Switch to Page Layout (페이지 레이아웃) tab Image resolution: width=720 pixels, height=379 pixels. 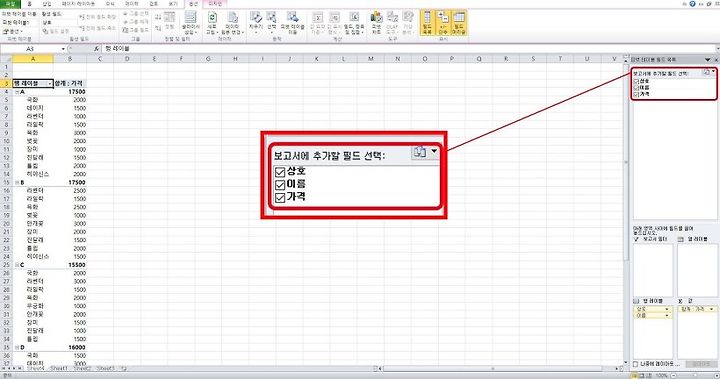tap(79, 4)
